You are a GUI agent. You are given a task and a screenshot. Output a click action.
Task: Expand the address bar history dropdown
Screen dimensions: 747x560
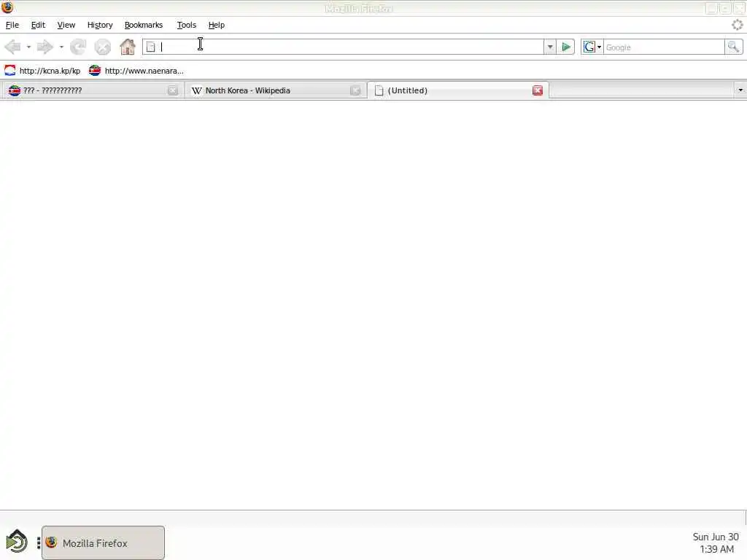click(x=550, y=47)
